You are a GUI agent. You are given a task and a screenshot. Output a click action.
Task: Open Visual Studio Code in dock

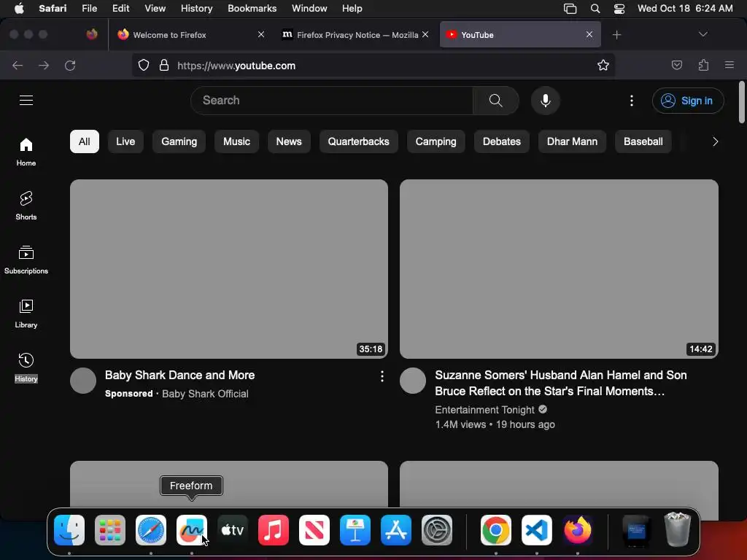[536, 530]
